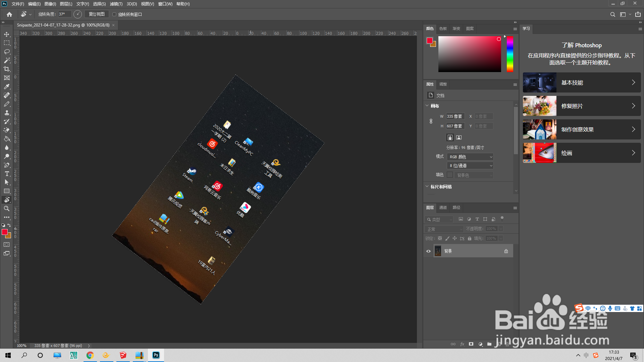Click the foreground red color swatch in toolbar
644x362 pixels.
4,232
